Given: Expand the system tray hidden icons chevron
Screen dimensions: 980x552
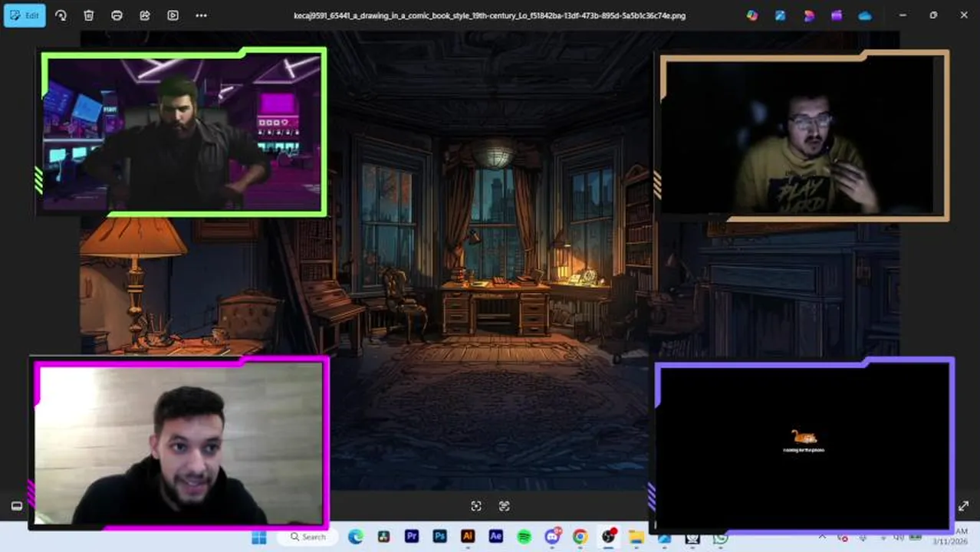Looking at the screenshot, I should (822, 537).
